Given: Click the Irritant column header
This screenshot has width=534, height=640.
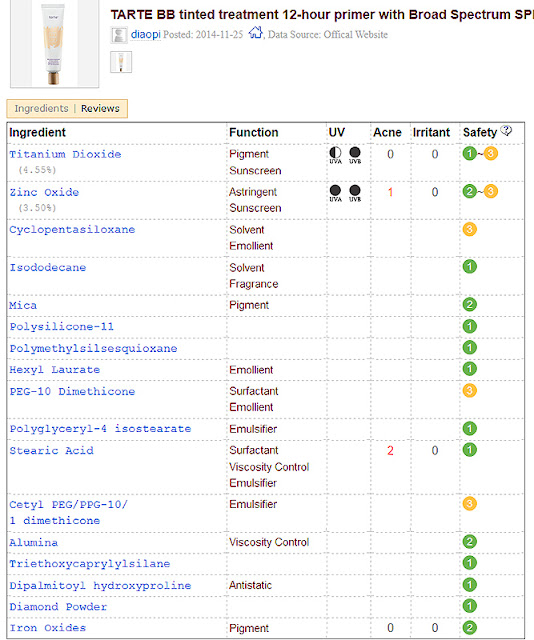Looking at the screenshot, I should point(431,132).
